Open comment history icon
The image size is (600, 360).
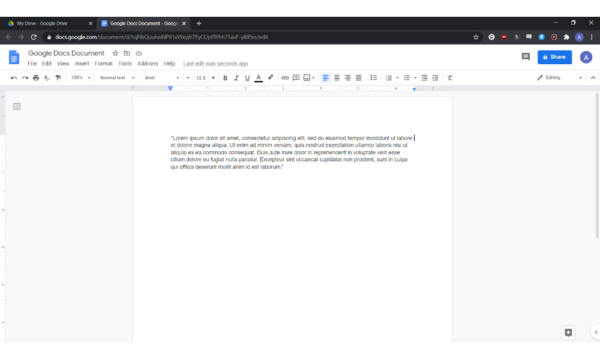[526, 57]
